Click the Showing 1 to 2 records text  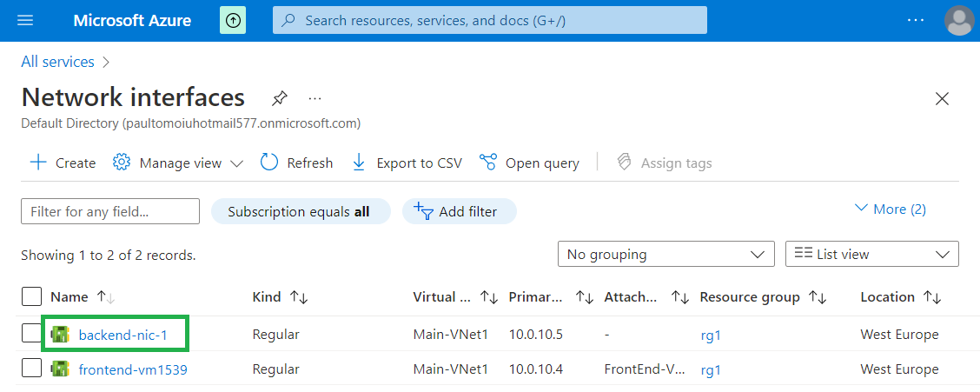coord(109,255)
